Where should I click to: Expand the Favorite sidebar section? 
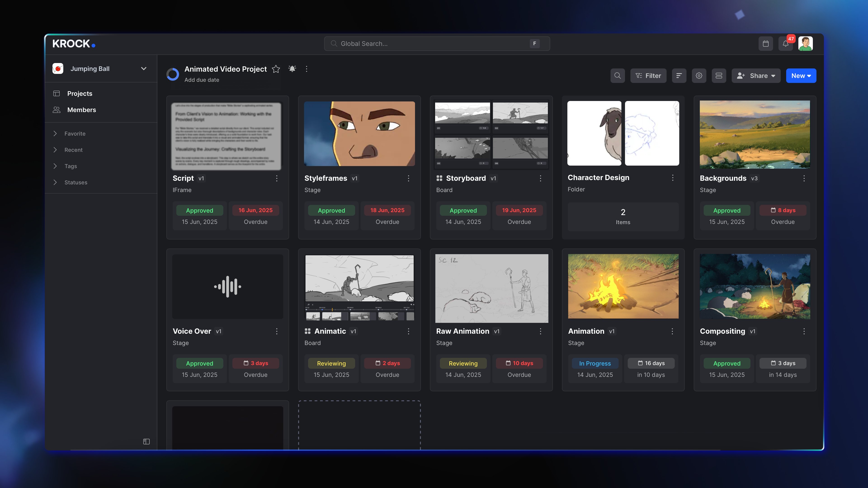(x=75, y=134)
